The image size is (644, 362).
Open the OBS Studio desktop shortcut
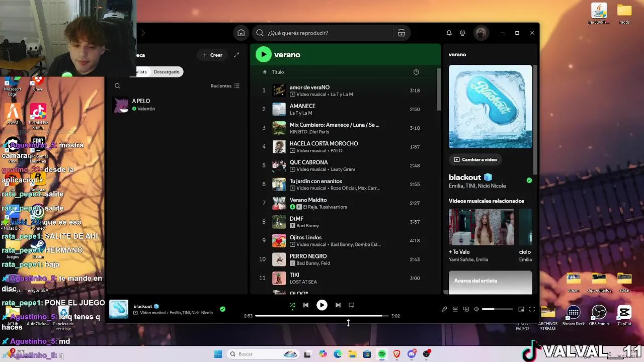[x=599, y=316]
